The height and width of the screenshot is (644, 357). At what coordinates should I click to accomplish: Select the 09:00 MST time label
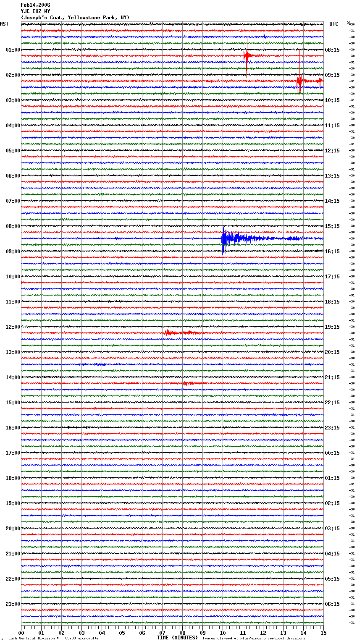(13, 251)
